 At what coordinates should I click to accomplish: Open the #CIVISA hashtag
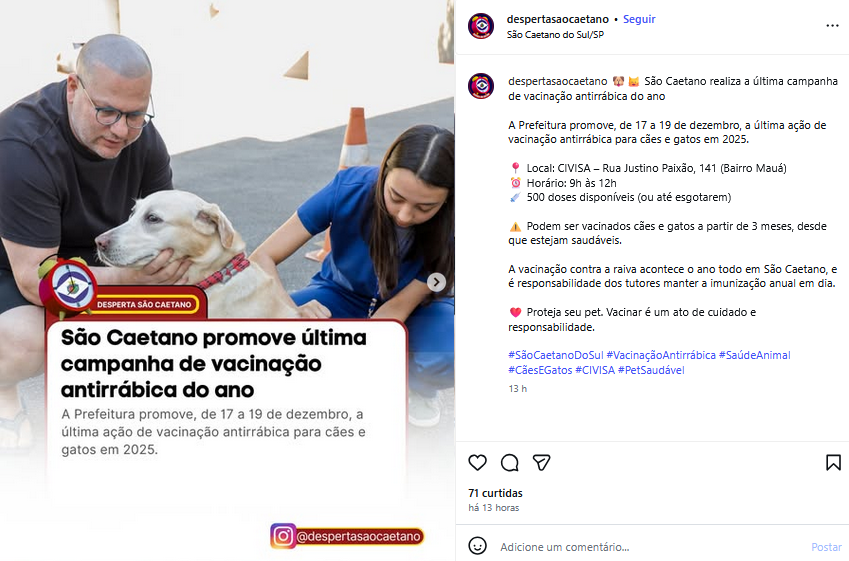(x=595, y=370)
